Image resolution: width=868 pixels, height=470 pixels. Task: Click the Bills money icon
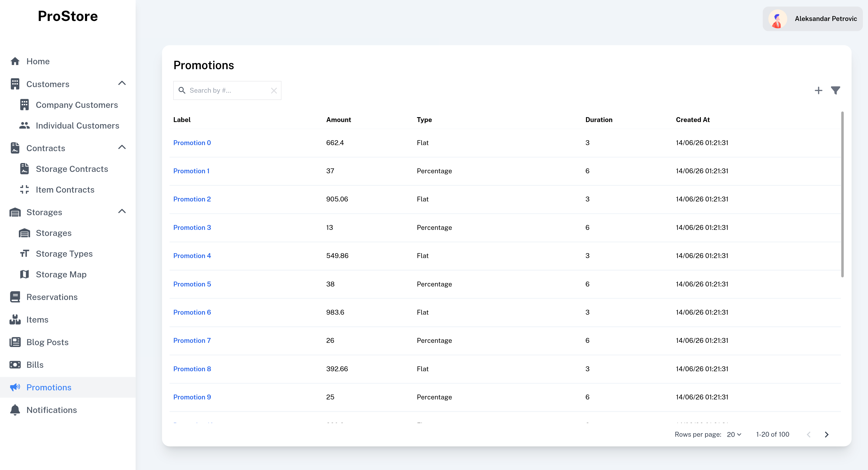[x=15, y=365]
